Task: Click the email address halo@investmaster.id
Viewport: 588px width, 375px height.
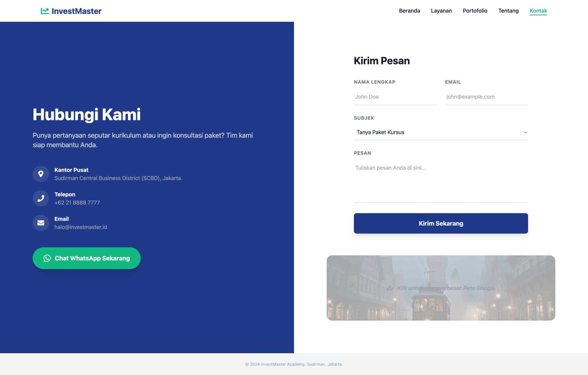Action: click(x=80, y=227)
